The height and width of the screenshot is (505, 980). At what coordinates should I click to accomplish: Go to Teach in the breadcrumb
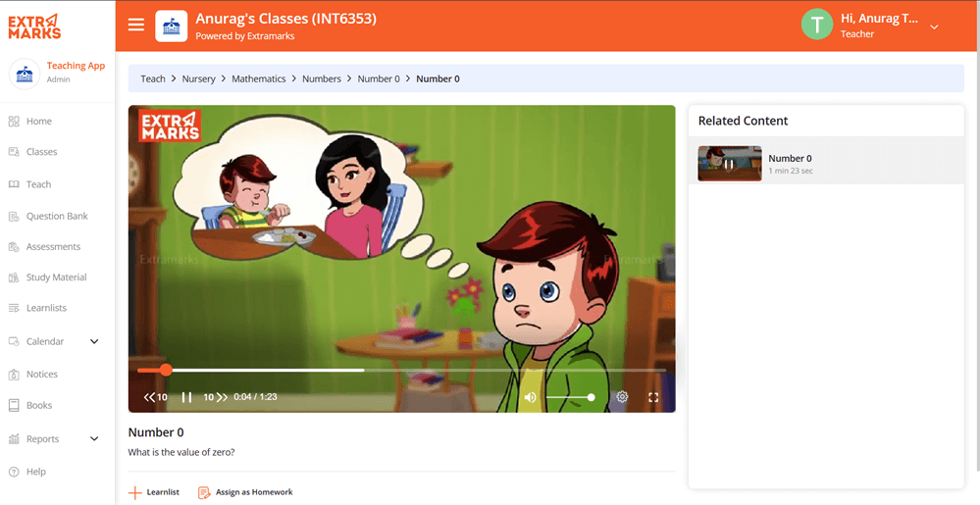tap(153, 78)
